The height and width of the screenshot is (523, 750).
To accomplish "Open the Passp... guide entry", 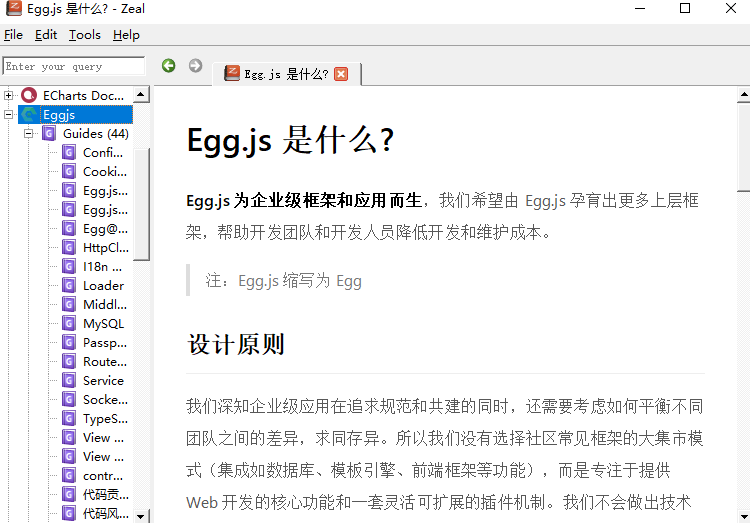I will tap(105, 343).
